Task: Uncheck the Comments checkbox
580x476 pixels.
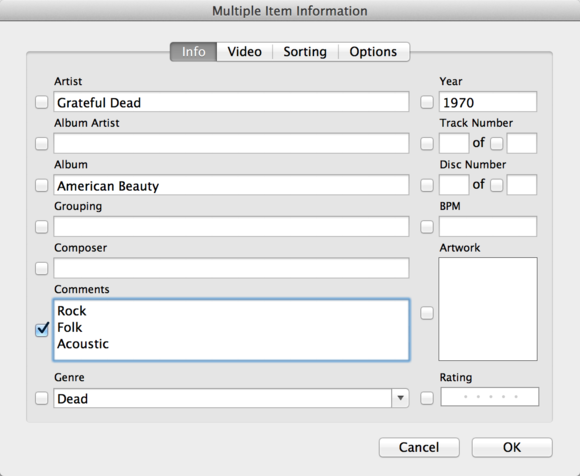Action: 42,330
